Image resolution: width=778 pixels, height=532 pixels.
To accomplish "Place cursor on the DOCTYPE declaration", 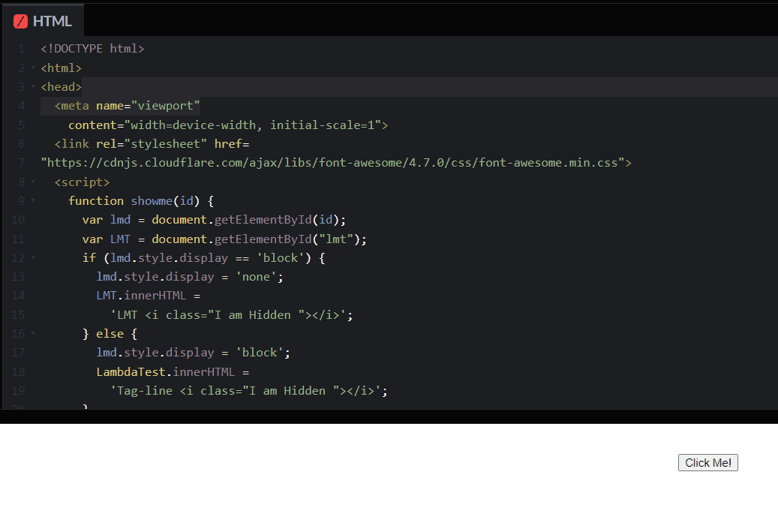I will (x=92, y=48).
